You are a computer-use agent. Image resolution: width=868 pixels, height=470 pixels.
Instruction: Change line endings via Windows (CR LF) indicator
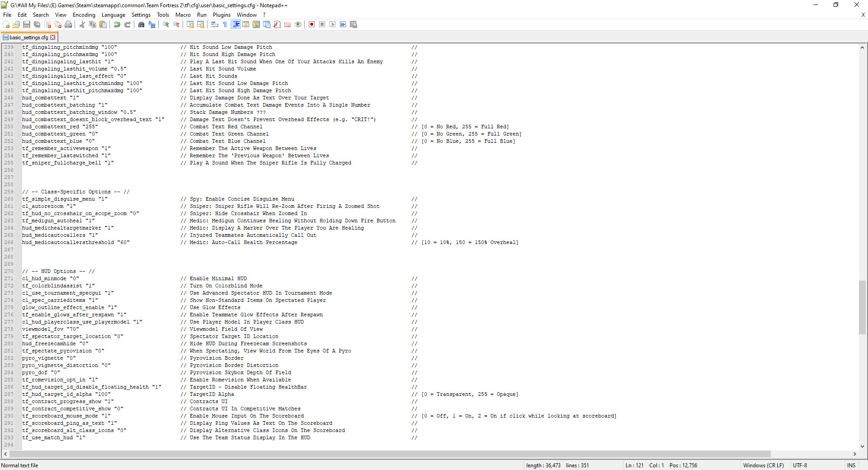[x=764, y=465]
